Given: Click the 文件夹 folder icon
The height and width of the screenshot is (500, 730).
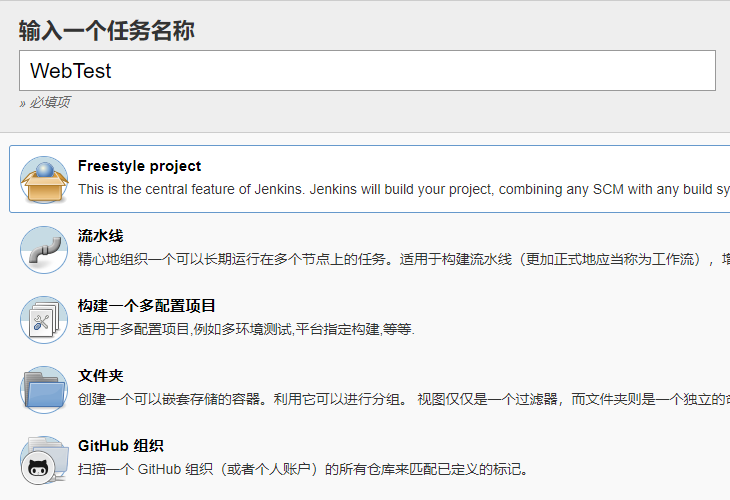Looking at the screenshot, I should coord(44,390).
